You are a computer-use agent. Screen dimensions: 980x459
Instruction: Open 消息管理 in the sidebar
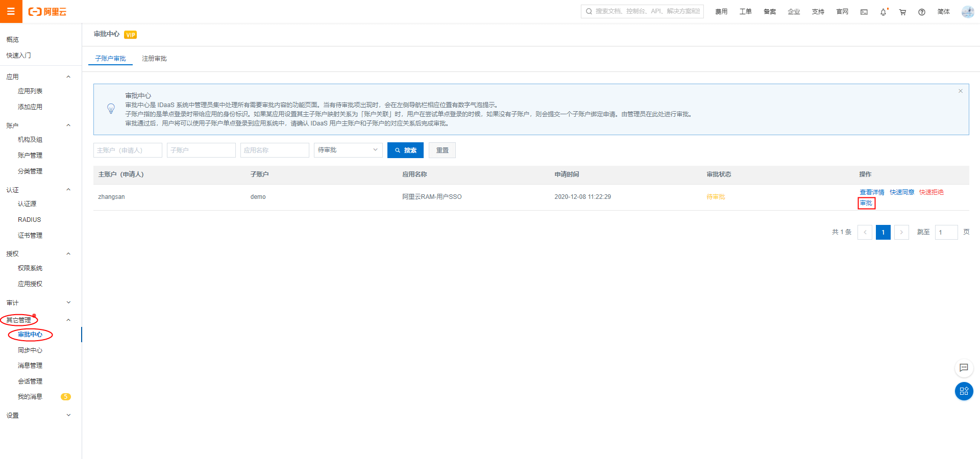(30, 366)
